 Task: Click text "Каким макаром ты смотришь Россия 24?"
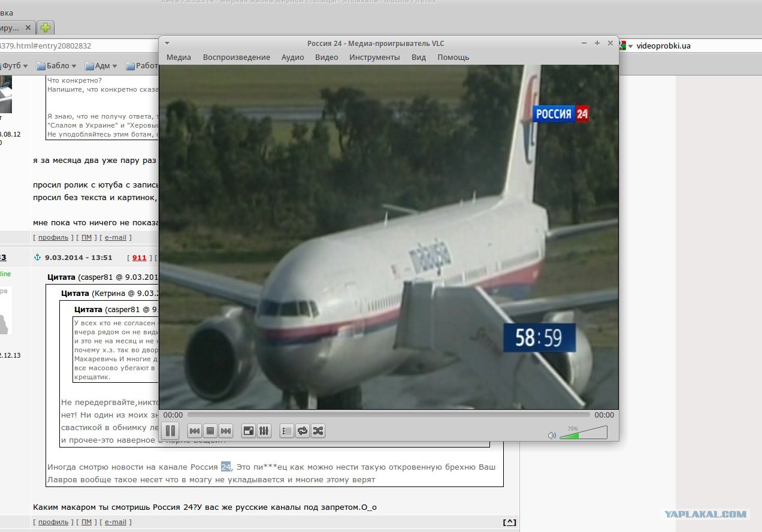tap(114, 507)
